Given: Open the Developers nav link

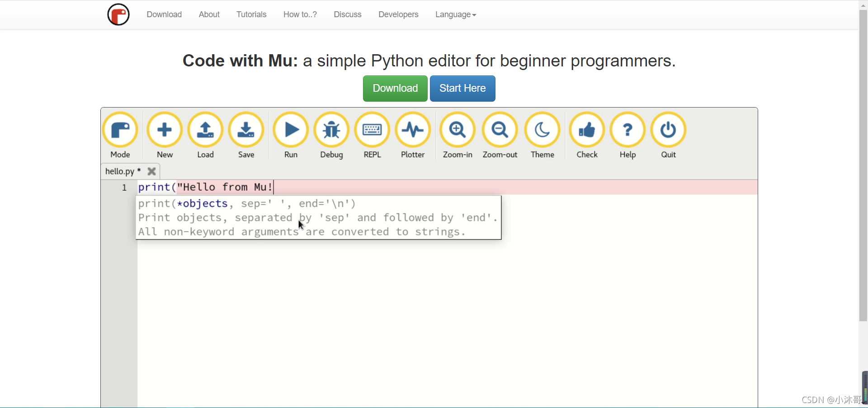Looking at the screenshot, I should (x=398, y=14).
